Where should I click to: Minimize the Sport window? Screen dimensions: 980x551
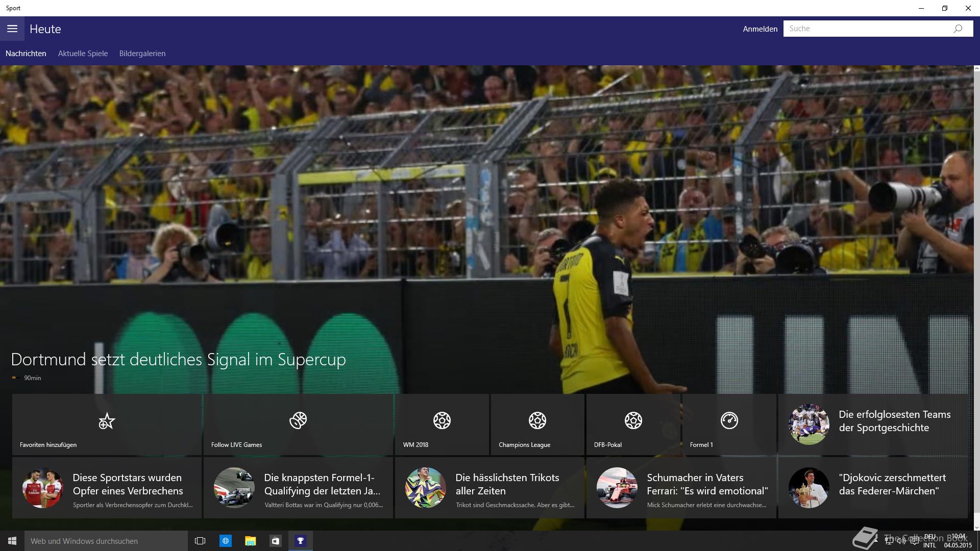pos(921,8)
